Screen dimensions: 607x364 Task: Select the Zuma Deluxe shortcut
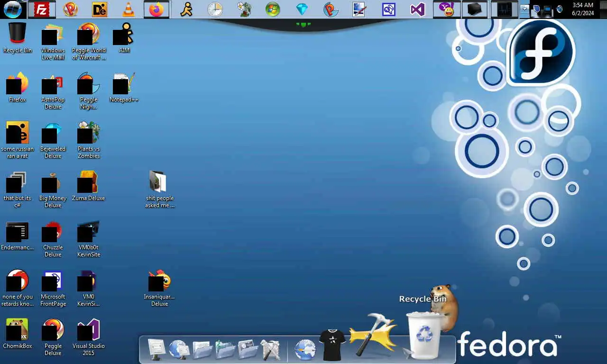point(89,186)
